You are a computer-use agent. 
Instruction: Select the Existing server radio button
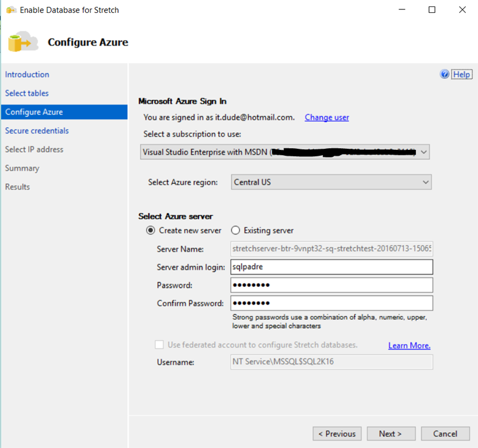(x=236, y=230)
